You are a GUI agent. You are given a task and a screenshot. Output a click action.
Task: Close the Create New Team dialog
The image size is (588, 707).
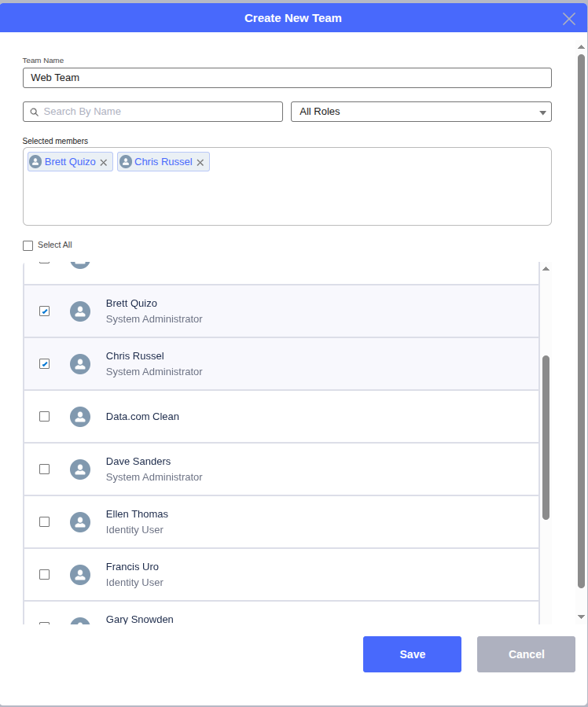click(569, 19)
